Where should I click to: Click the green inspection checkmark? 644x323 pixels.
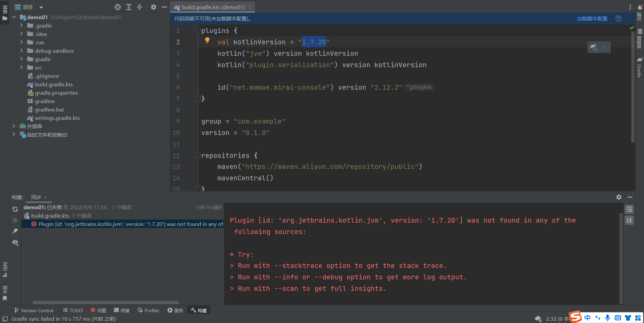632,28
